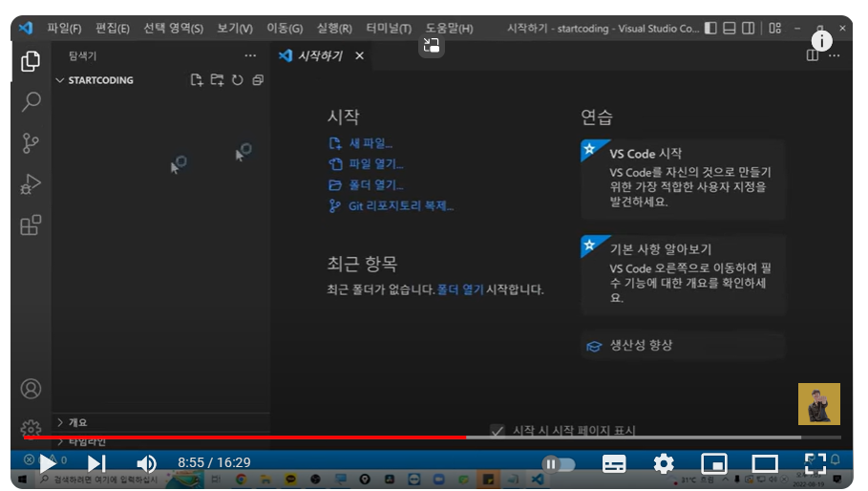Open the 이동(G) menu

tap(285, 29)
